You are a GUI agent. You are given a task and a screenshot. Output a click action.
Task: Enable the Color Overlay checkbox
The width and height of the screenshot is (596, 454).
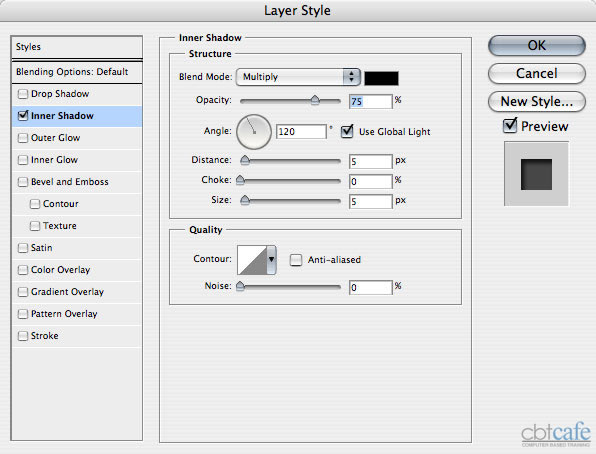click(x=23, y=270)
